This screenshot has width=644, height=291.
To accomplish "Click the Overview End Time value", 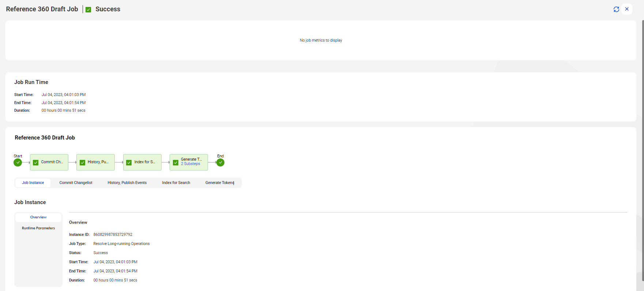I will [115, 271].
